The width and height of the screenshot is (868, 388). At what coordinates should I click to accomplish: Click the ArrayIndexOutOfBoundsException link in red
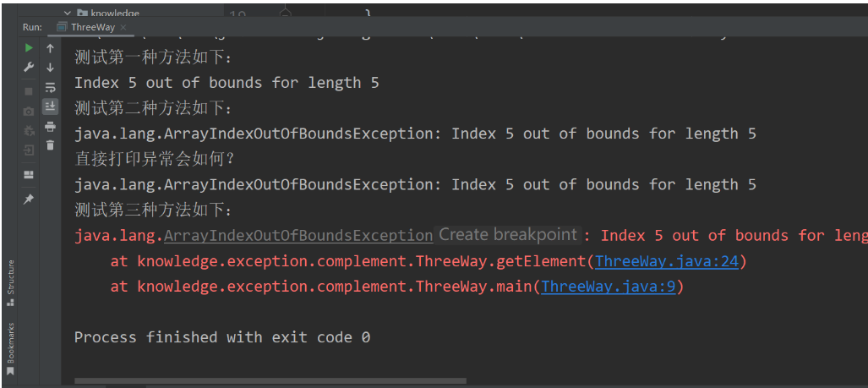(298, 236)
